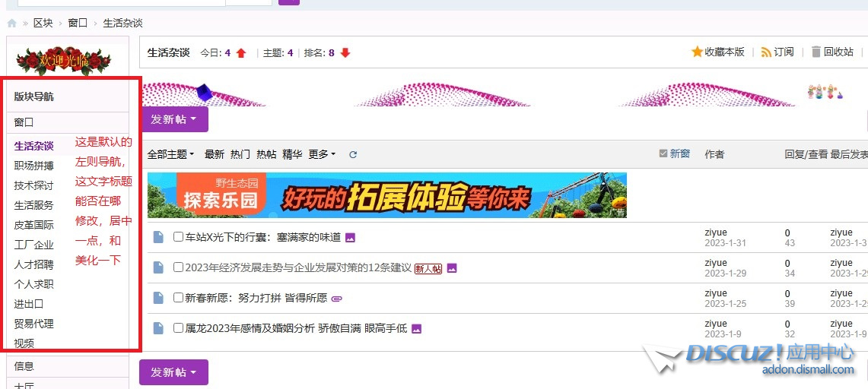Click the 探索乐园 banner advertisement
This screenshot has height=389, width=868.
tap(386, 195)
